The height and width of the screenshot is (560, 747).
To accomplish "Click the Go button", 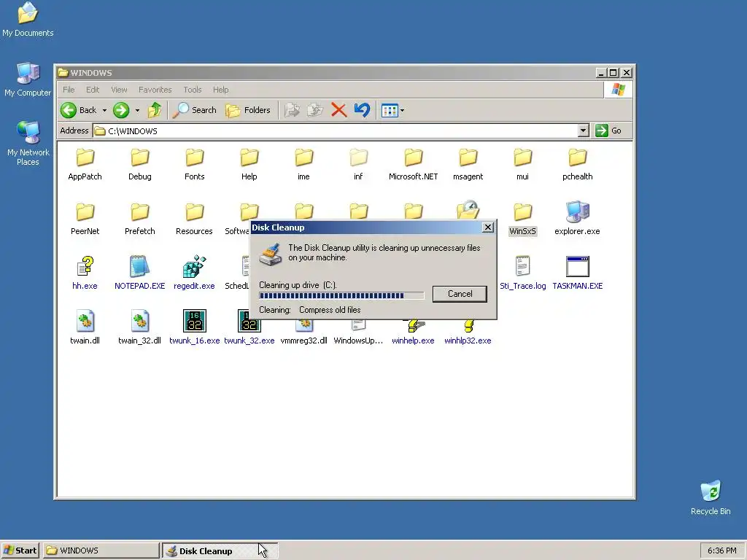I will (x=609, y=131).
